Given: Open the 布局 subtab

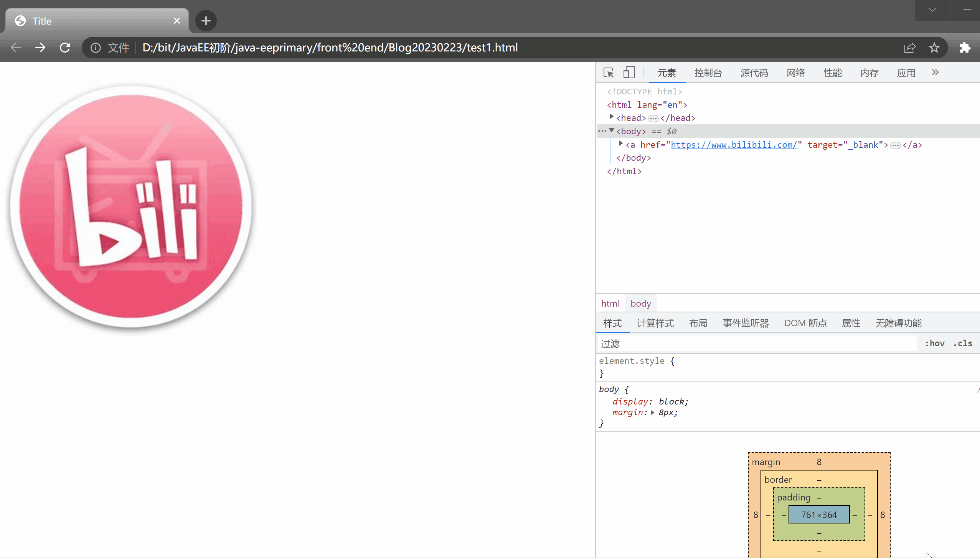Looking at the screenshot, I should (698, 323).
